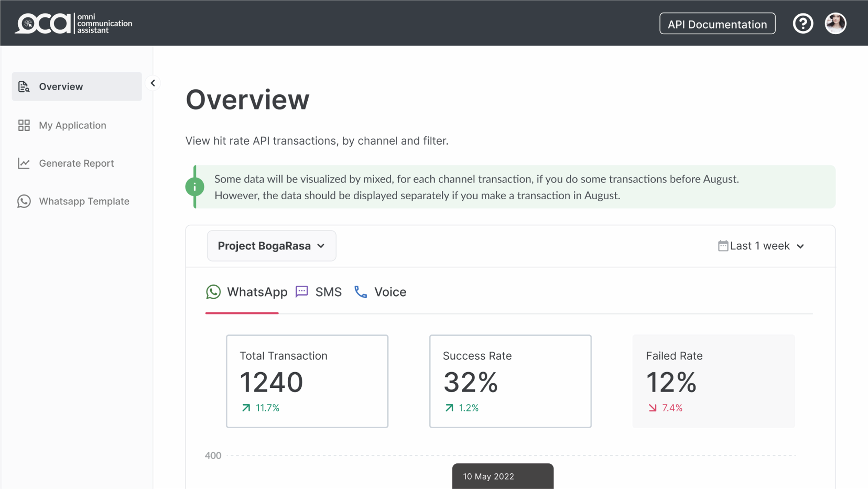Select the Overview icon in the sidebar
This screenshot has height=489, width=868.
tap(24, 86)
